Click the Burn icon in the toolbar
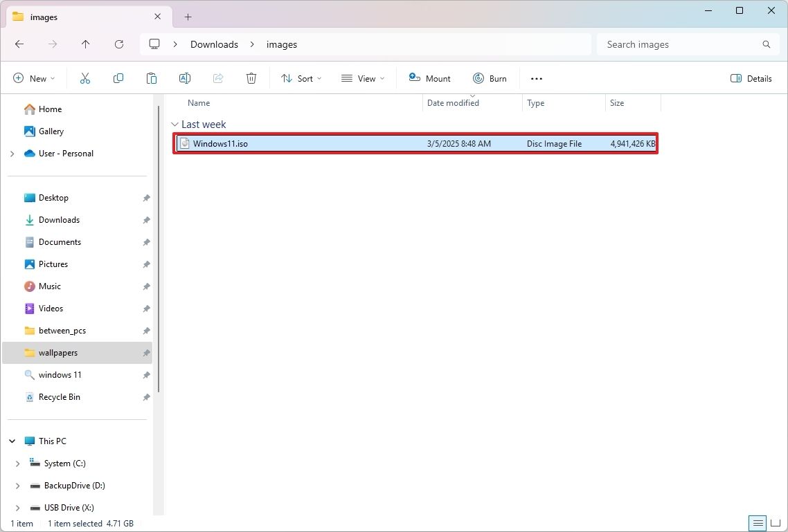Screen dimensions: 788x532 click(490, 77)
